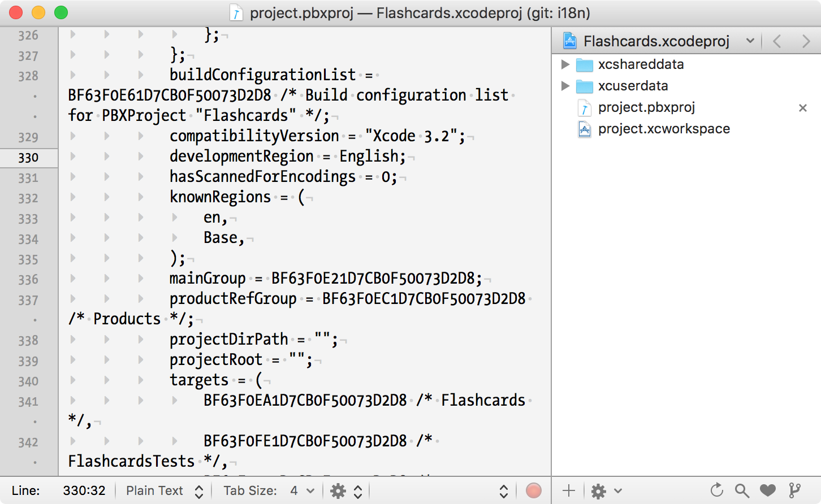Click the 'developmentRegion' text in editor

241,157
